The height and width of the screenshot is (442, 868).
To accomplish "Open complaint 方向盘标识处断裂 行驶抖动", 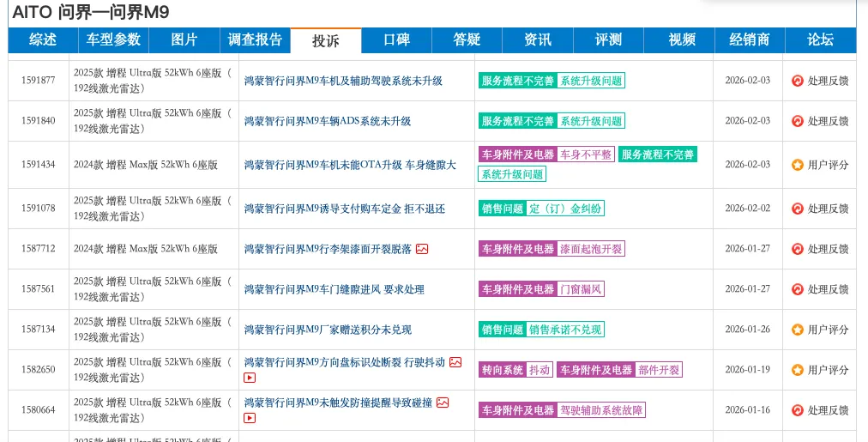I will tap(344, 362).
